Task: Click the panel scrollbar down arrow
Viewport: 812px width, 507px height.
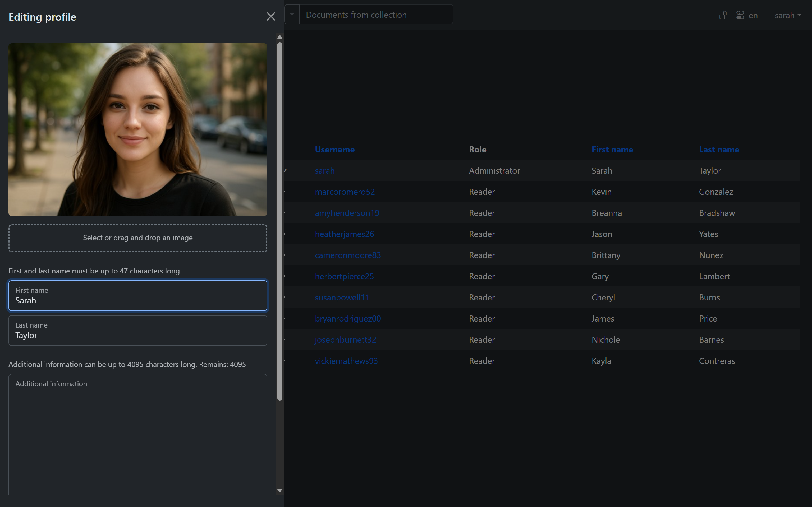Action: (279, 490)
